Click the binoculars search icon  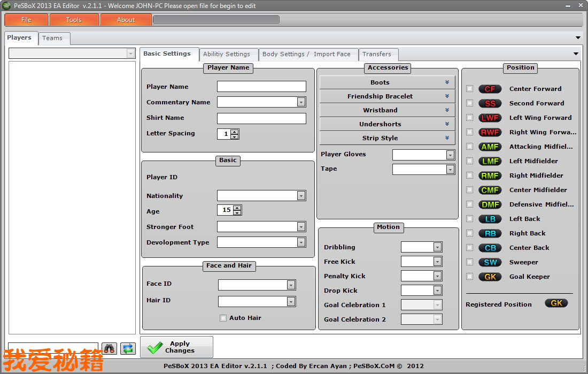(110, 349)
